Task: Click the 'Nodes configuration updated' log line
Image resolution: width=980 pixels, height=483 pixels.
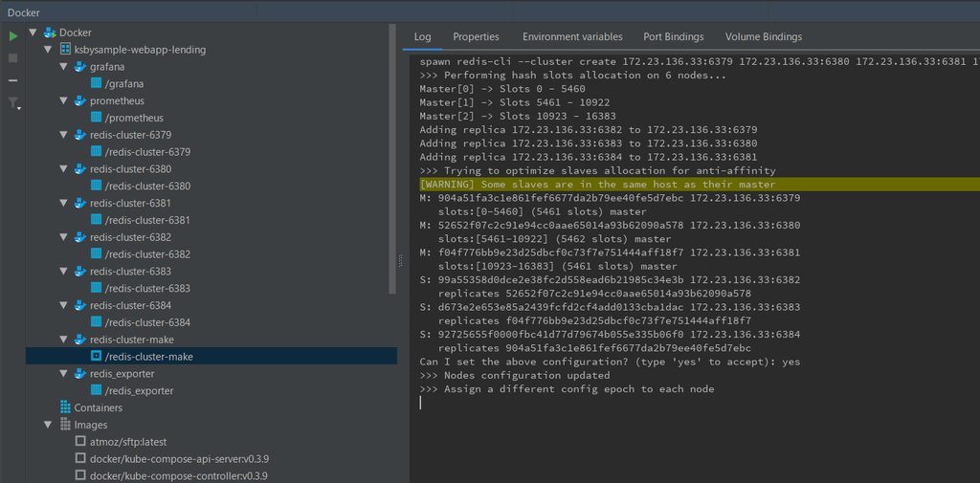Action: (514, 376)
